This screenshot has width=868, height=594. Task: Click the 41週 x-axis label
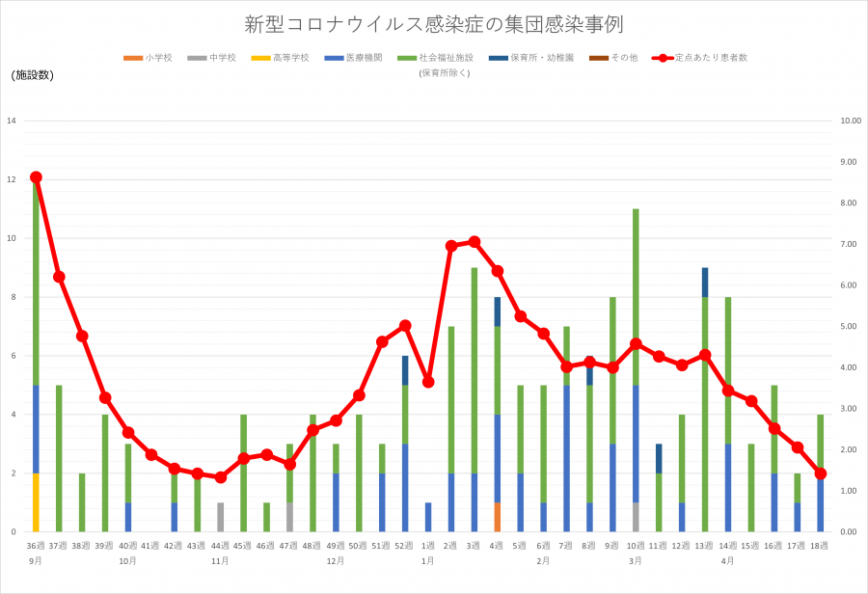point(150,546)
